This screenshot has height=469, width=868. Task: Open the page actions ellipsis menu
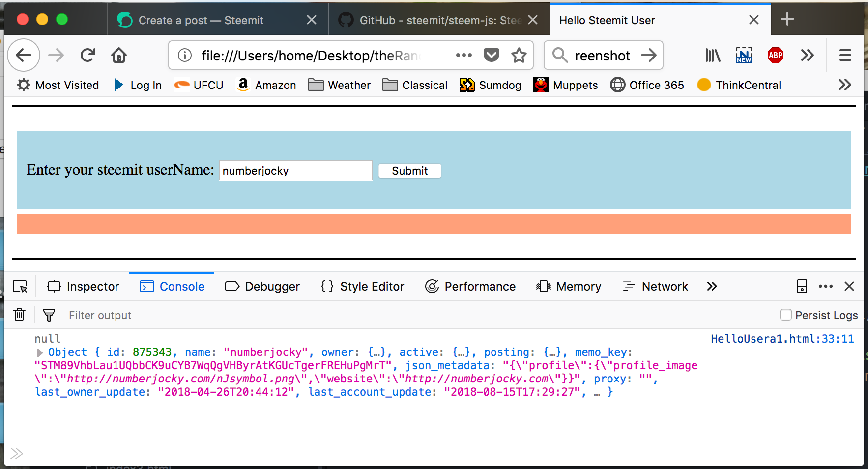click(x=463, y=55)
